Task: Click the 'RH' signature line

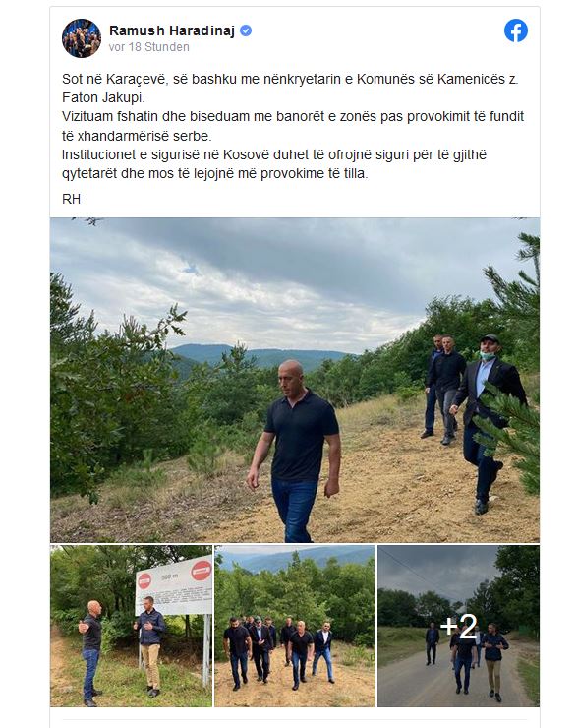Action: coord(72,199)
